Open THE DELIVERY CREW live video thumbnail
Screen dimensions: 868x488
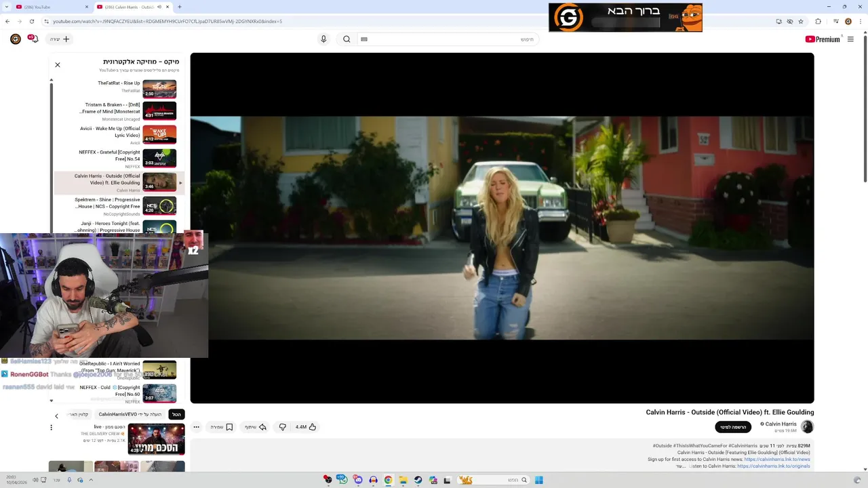(156, 439)
